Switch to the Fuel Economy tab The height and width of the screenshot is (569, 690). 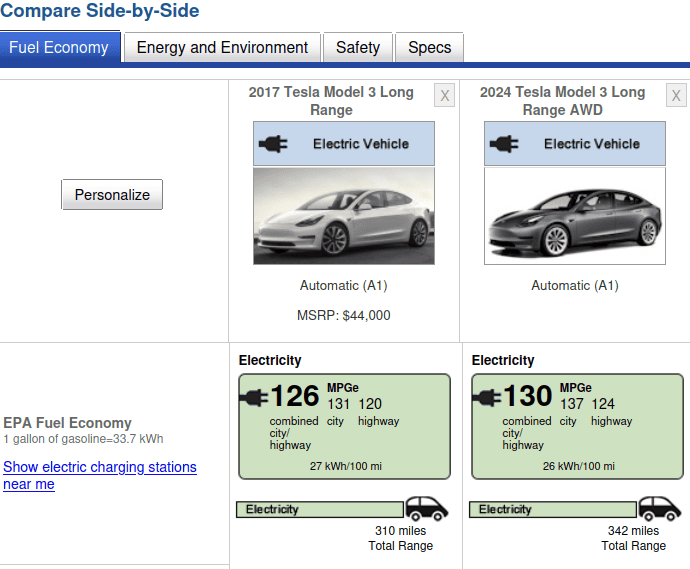(60, 47)
